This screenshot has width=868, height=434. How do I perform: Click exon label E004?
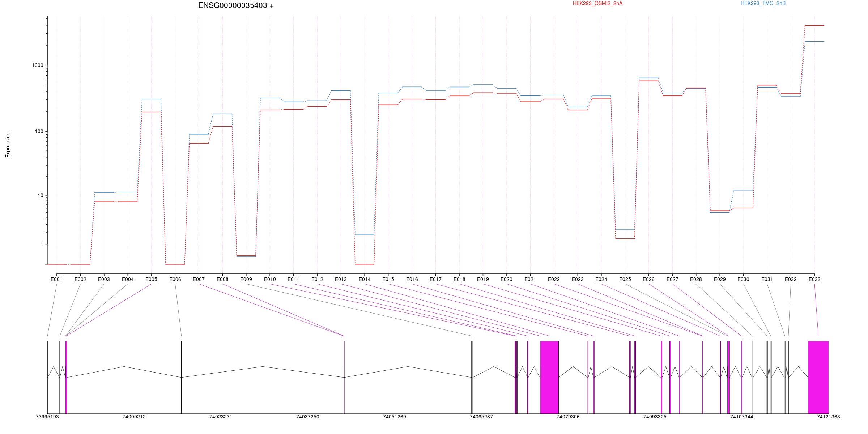click(x=128, y=279)
